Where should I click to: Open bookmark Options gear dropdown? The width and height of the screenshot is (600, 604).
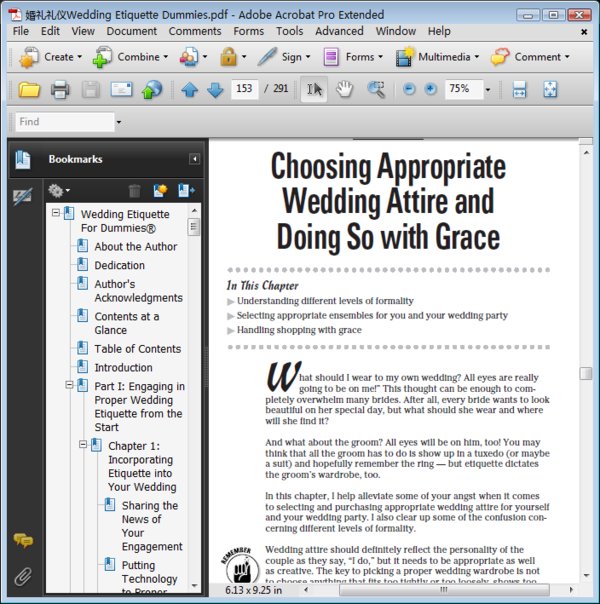tap(59, 190)
